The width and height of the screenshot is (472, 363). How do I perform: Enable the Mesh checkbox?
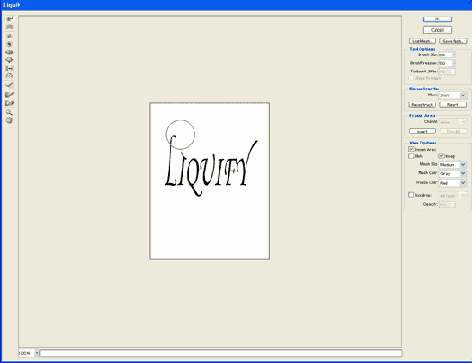[x=411, y=156]
